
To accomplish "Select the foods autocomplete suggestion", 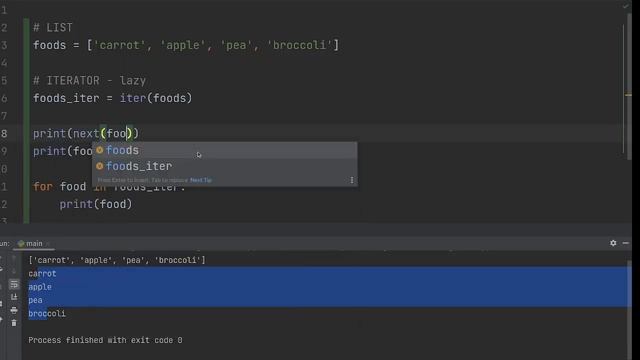I will point(224,150).
